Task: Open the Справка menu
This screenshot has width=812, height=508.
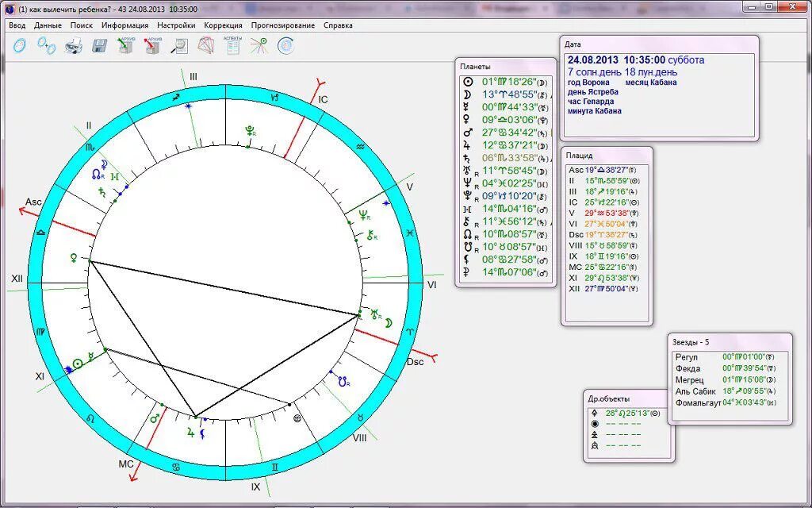Action: (338, 25)
